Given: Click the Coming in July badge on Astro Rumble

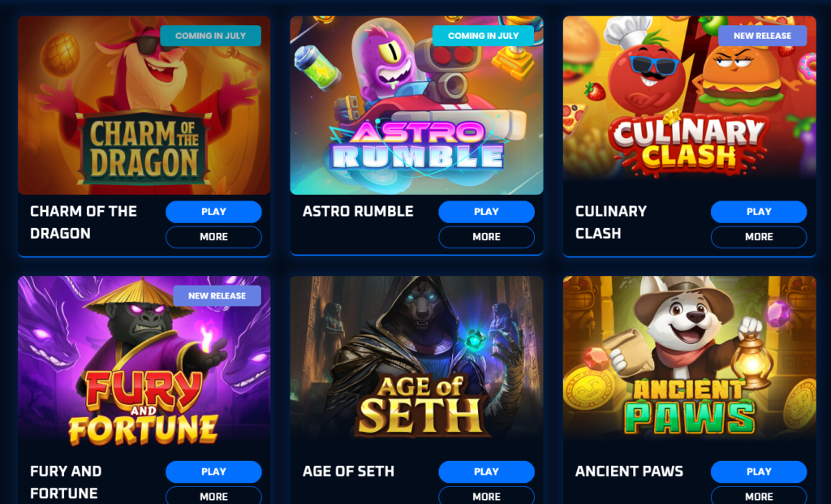Looking at the screenshot, I should pos(483,36).
